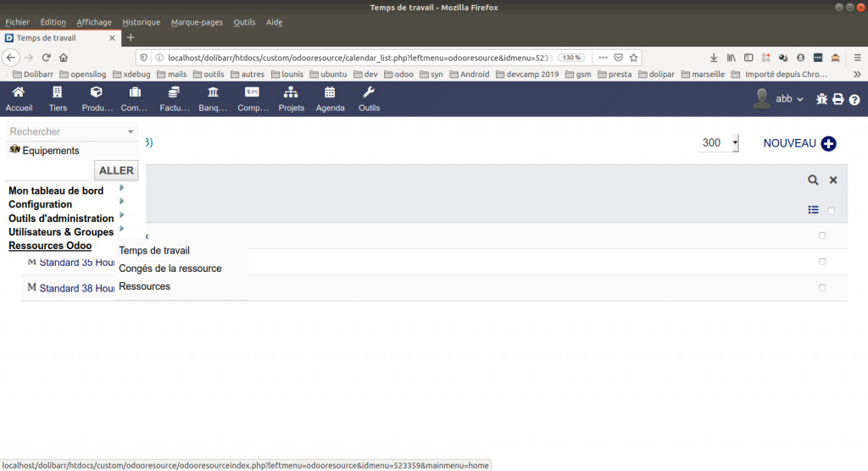Open a new browser tab
This screenshot has height=471, width=868.
tap(131, 37)
